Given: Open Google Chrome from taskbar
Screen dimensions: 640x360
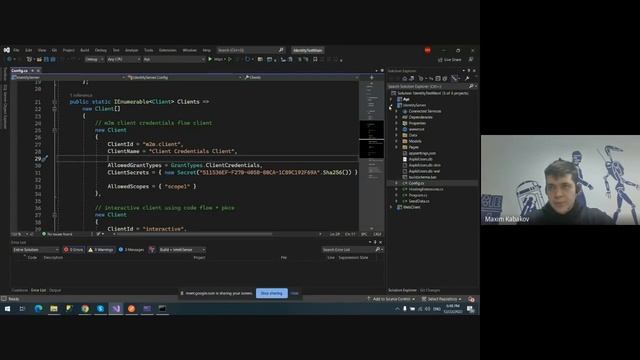Looking at the screenshot, I should click(85, 309).
